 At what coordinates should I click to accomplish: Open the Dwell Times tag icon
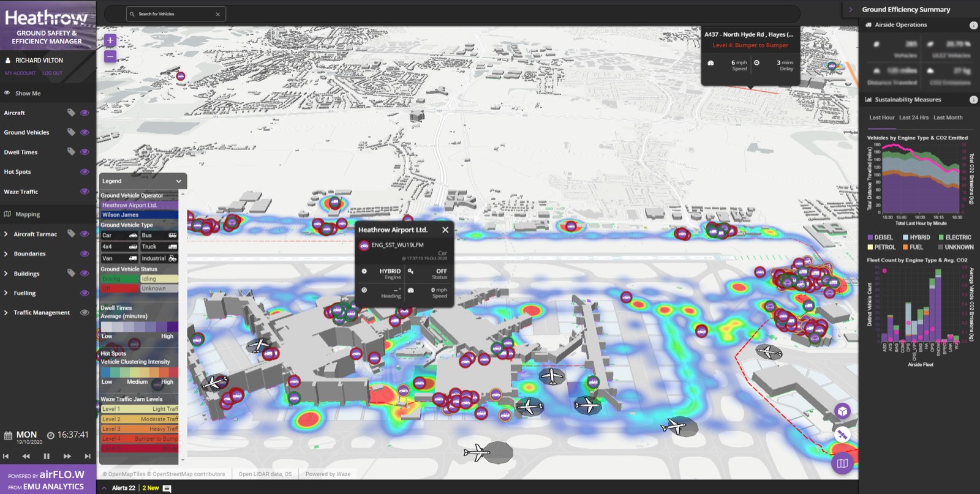tap(71, 152)
